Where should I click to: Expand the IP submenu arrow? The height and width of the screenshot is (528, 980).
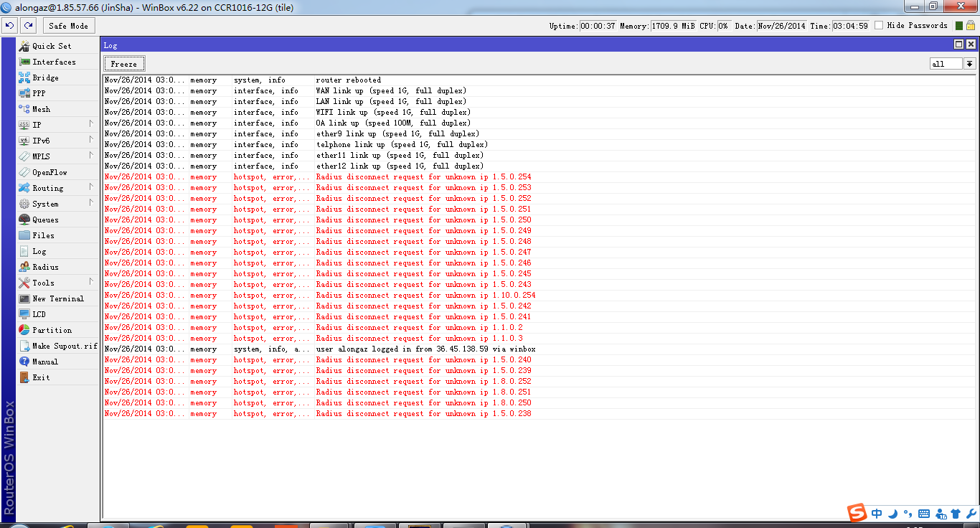(91, 124)
